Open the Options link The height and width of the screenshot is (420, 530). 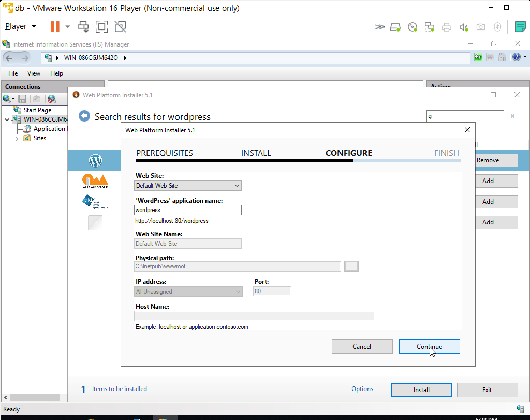[362, 389]
